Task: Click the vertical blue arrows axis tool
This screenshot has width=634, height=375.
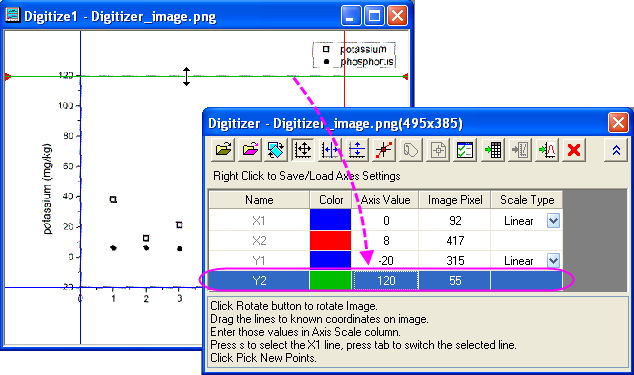Action: coord(357,150)
